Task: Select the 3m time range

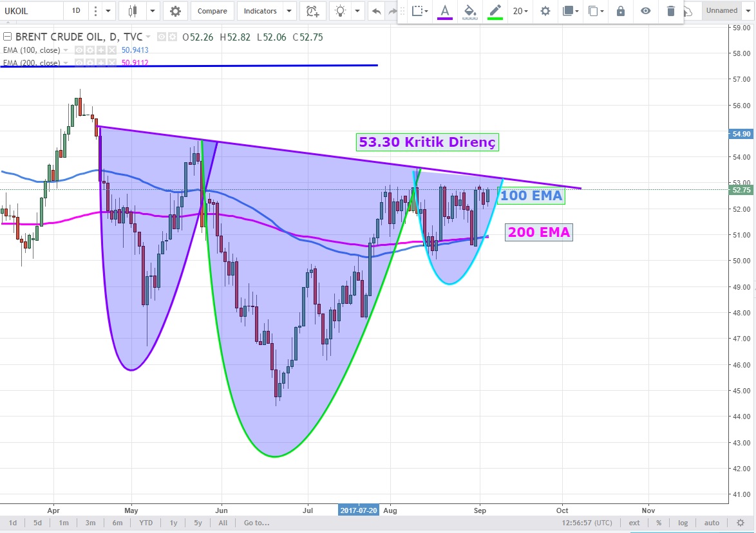Action: coord(90,523)
